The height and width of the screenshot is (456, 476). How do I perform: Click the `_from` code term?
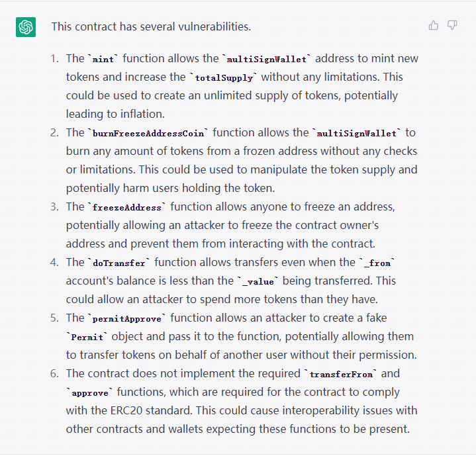pos(377,263)
